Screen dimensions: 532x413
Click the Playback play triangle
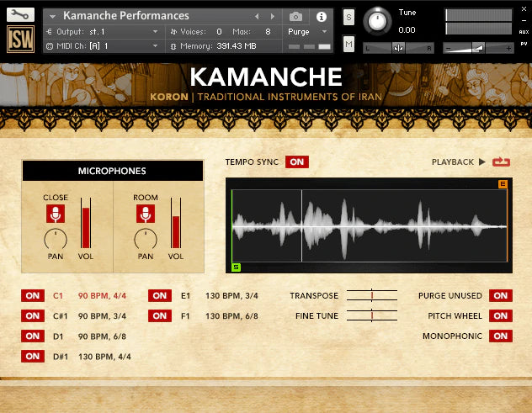tap(482, 161)
